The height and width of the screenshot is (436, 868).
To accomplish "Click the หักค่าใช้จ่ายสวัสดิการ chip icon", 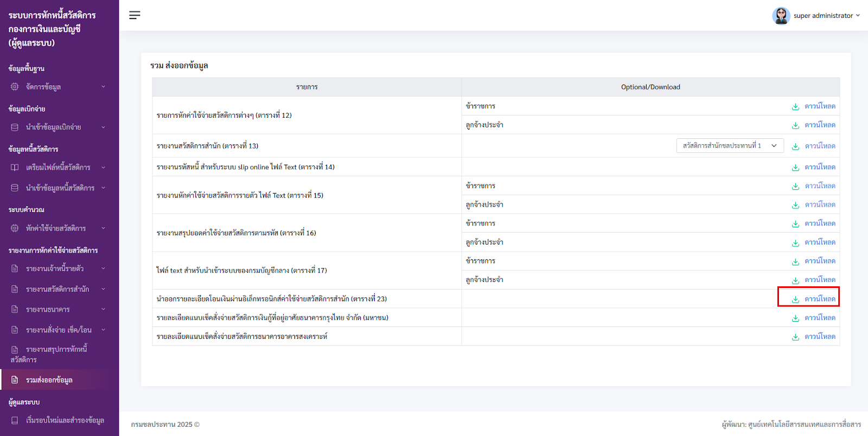I will (x=15, y=228).
